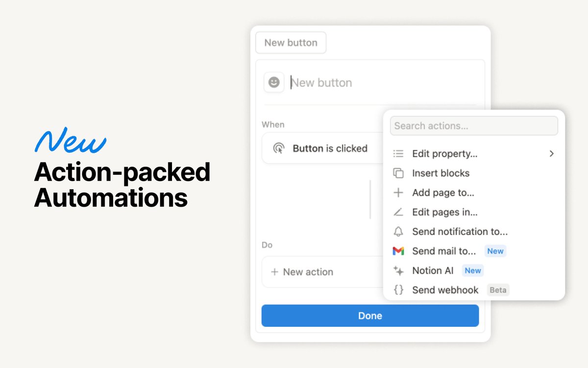Image resolution: width=588 pixels, height=368 pixels.
Task: Click inside the Search actions field
Action: 473,126
